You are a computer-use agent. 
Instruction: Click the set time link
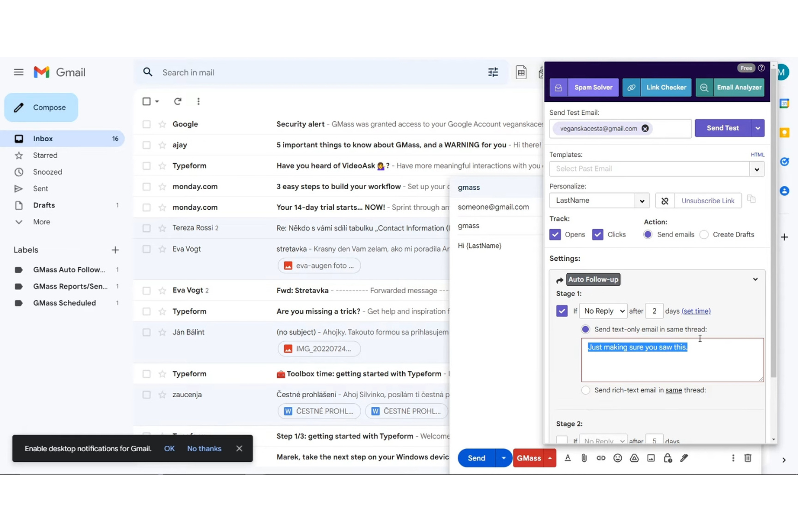(696, 311)
